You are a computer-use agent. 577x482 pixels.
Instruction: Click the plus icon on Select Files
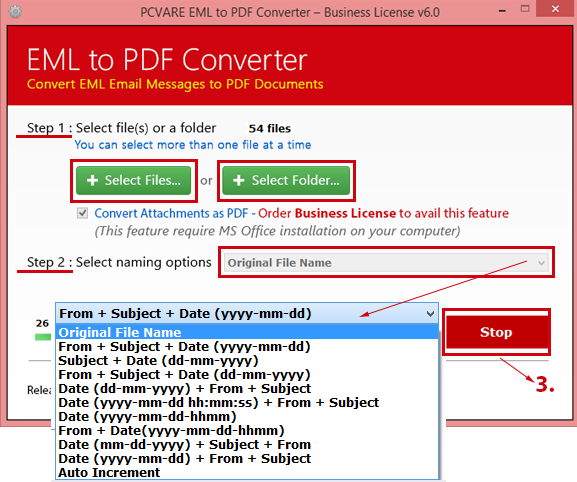point(92,180)
